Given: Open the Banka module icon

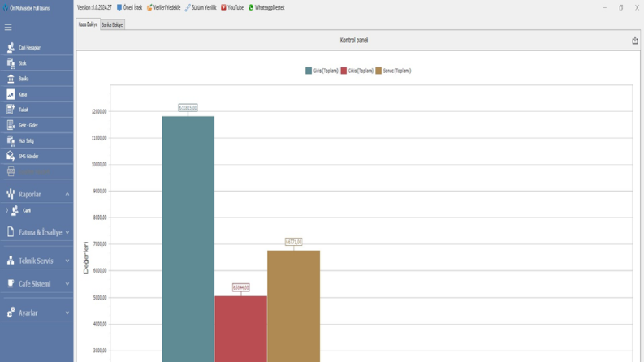Looking at the screenshot, I should (x=11, y=79).
